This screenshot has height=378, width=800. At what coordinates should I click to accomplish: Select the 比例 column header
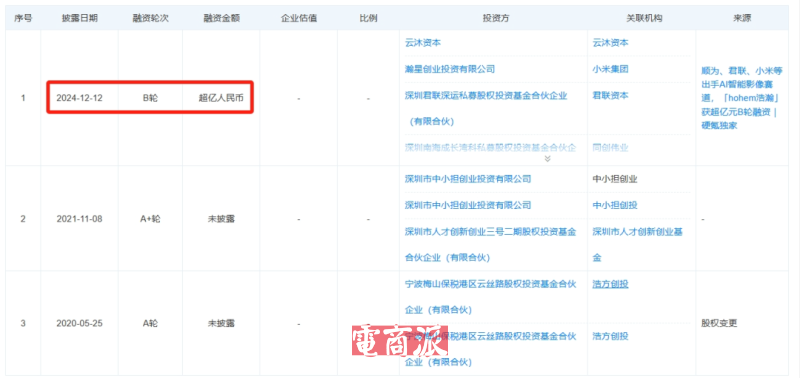pyautogui.click(x=368, y=18)
